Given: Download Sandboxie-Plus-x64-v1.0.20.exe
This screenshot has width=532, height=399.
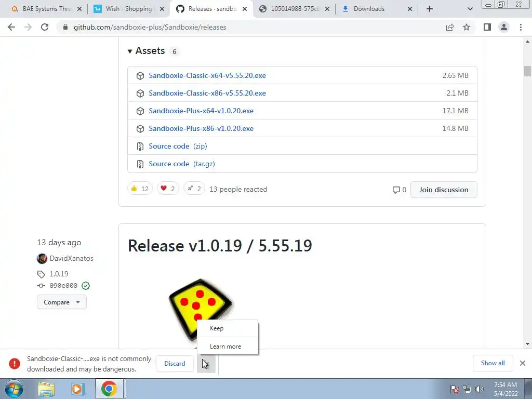Looking at the screenshot, I should [201, 111].
